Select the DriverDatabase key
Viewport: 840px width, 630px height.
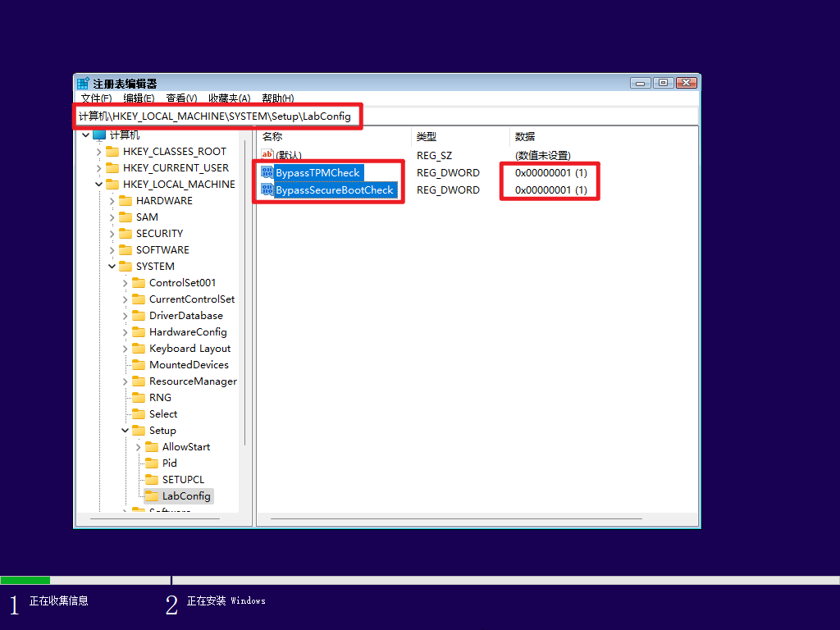pyautogui.click(x=186, y=316)
